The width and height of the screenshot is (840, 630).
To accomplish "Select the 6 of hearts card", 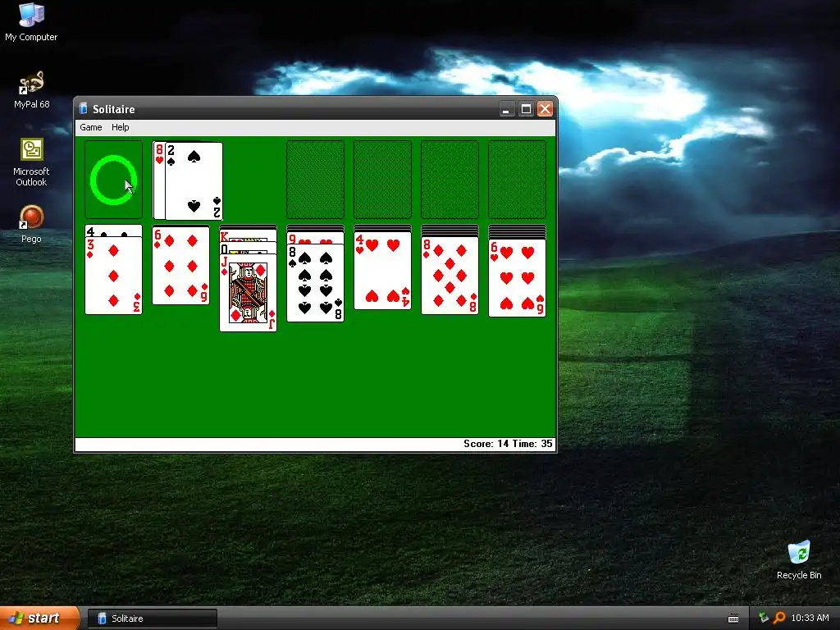I will pyautogui.click(x=517, y=278).
